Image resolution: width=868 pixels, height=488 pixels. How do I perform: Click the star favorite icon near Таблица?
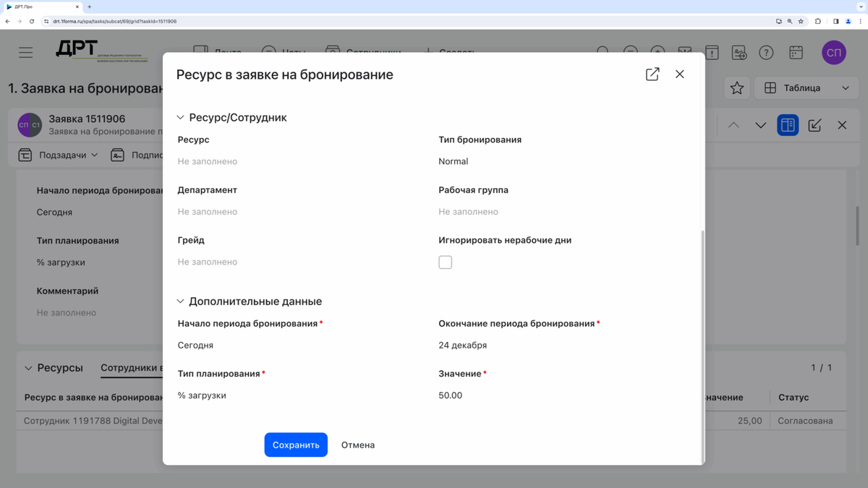[x=737, y=87]
